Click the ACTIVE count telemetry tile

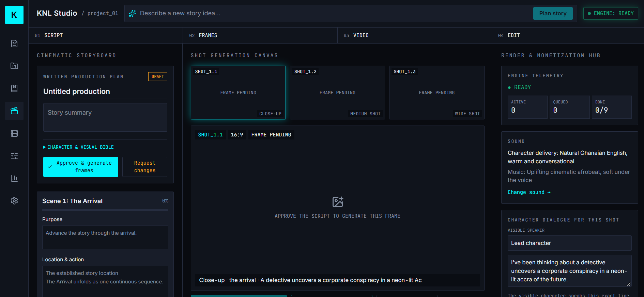527,107
